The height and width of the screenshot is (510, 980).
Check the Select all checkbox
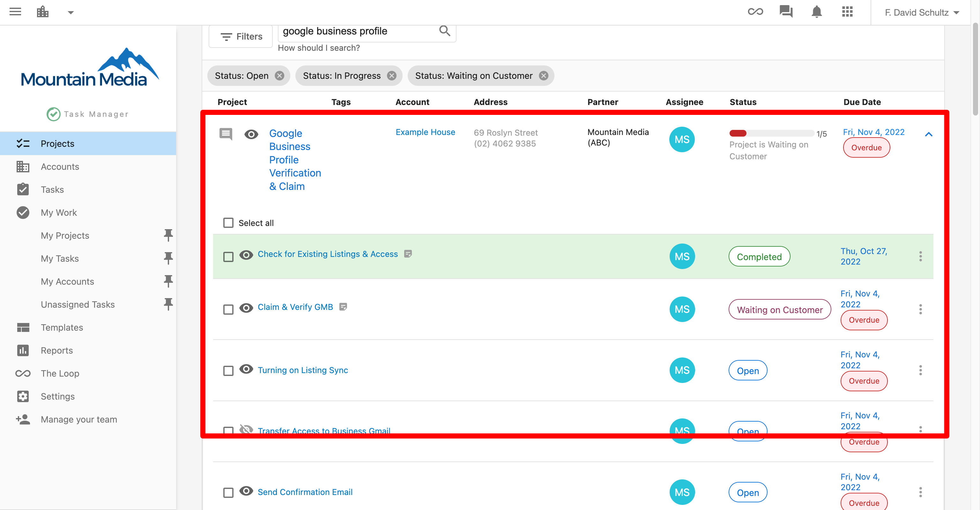tap(228, 223)
